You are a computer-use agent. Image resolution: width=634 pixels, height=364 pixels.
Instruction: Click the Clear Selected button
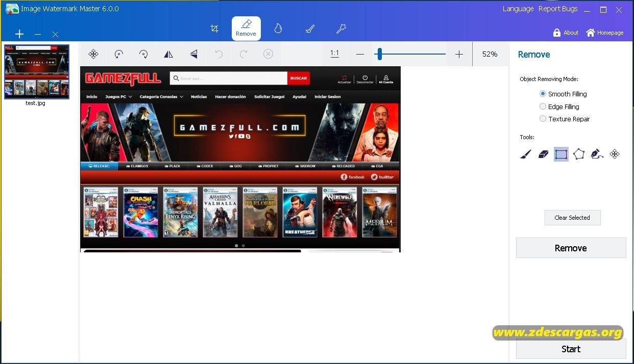pos(572,218)
